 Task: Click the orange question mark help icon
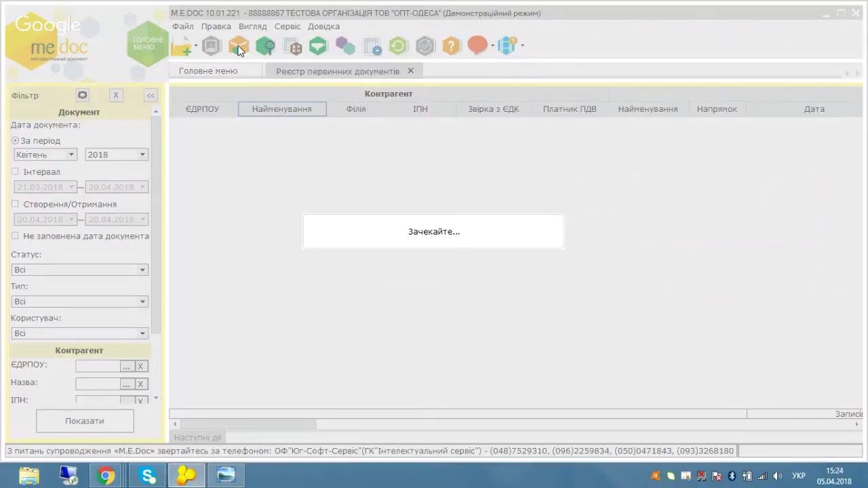tap(451, 46)
